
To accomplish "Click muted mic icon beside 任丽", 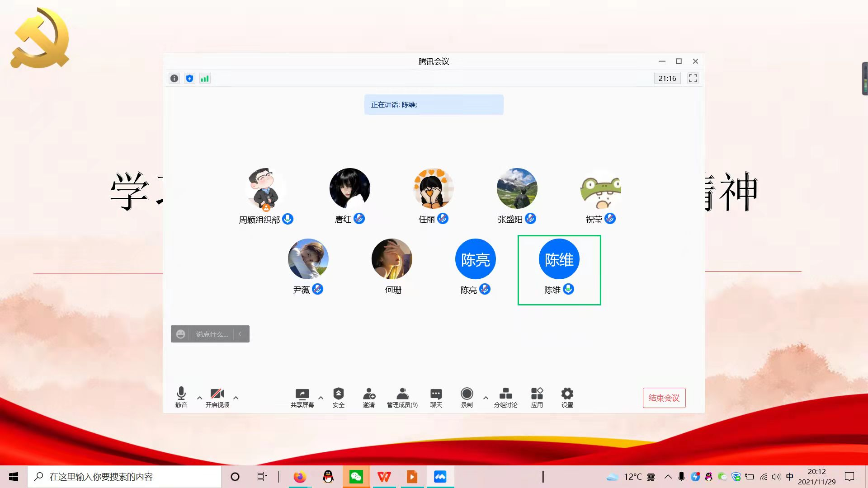I will tap(443, 219).
